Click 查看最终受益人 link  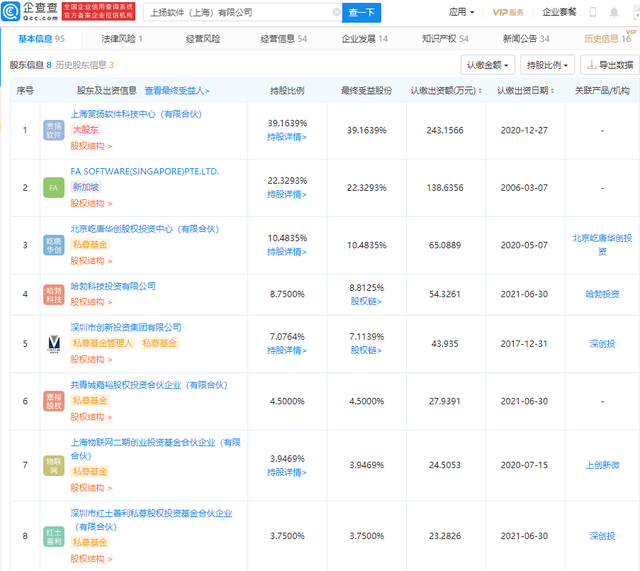pyautogui.click(x=177, y=91)
